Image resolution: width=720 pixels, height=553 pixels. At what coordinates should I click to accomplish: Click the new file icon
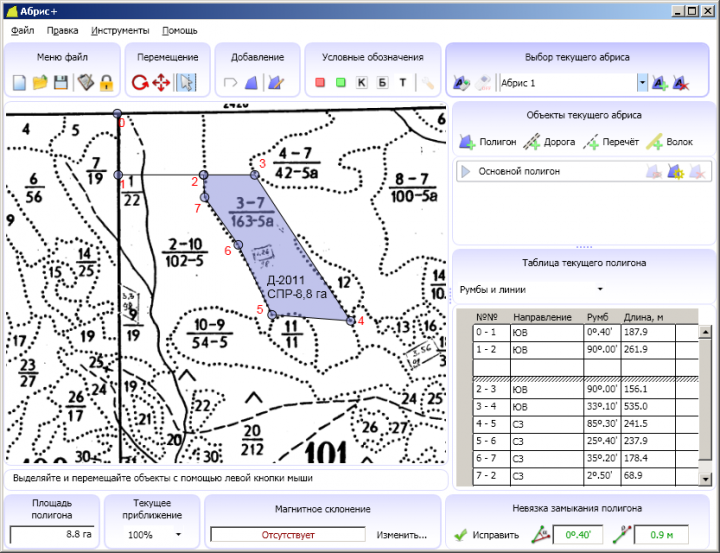pos(19,83)
